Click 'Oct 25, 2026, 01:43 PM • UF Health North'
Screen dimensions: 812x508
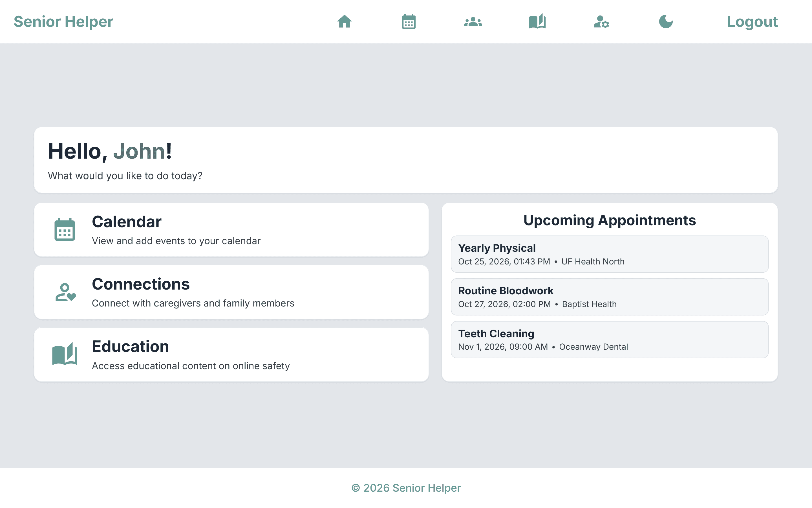(541, 262)
